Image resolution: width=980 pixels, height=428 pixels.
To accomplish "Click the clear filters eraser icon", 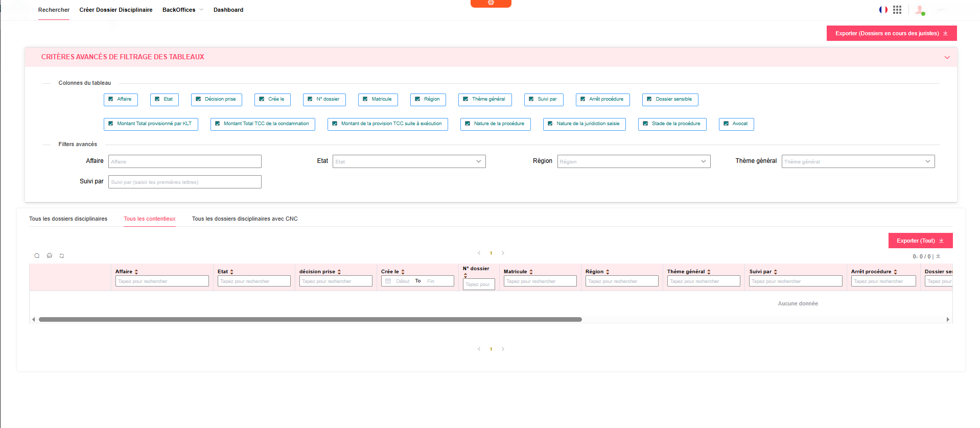I will [x=50, y=255].
